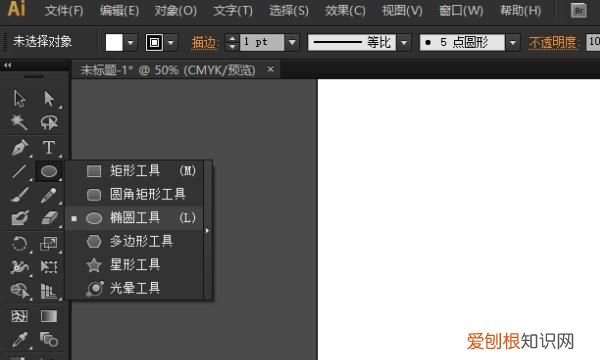Select the Pen tool
This screenshot has height=360, width=600.
click(19, 148)
